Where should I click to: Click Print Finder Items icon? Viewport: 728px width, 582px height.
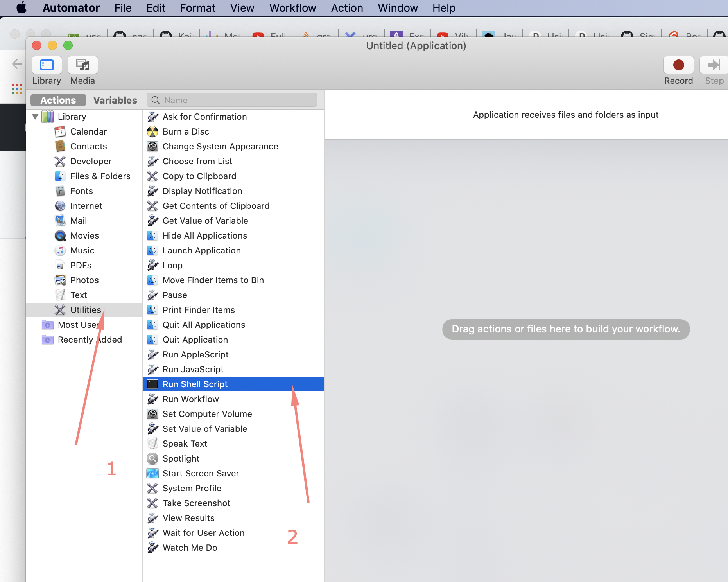(x=152, y=310)
